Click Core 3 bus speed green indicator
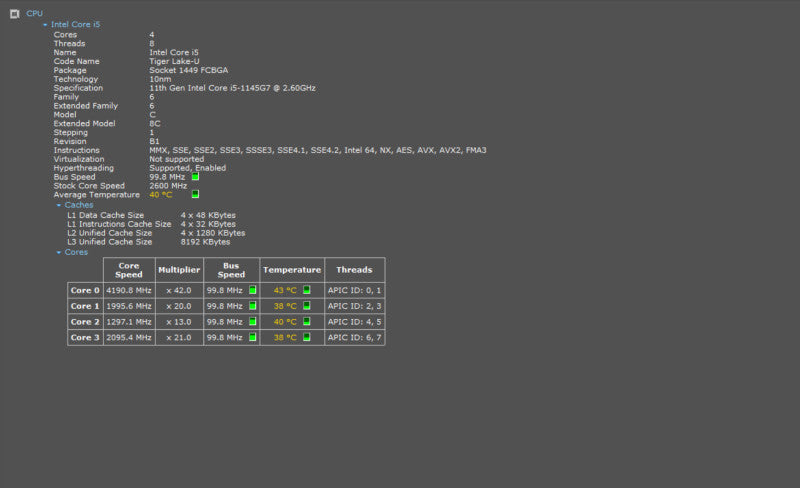This screenshot has width=800, height=488. (253, 337)
